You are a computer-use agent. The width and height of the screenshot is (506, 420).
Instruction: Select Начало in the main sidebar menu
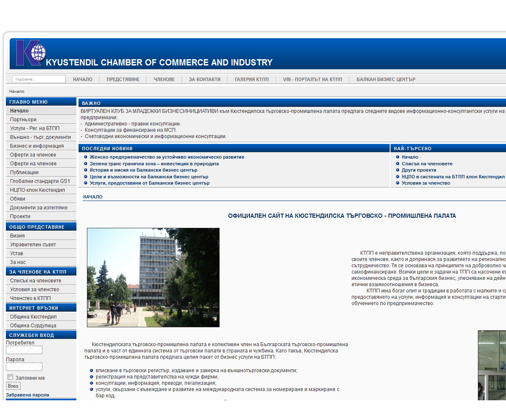[41, 111]
